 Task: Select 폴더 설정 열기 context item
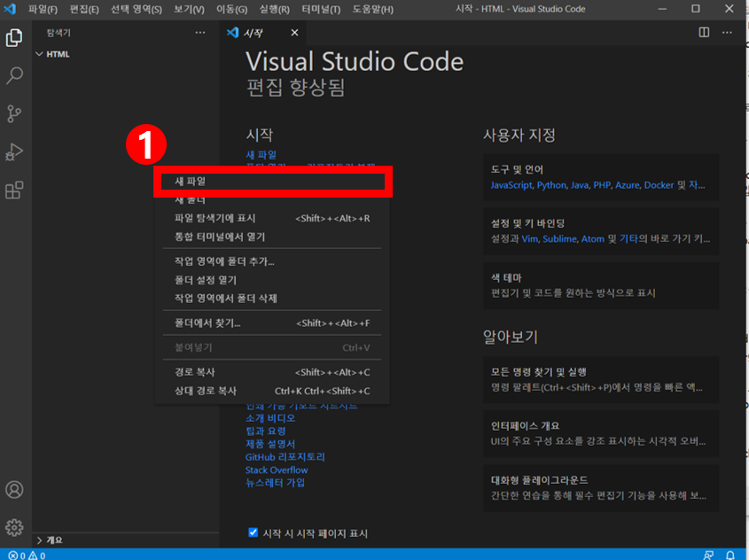pos(272,280)
